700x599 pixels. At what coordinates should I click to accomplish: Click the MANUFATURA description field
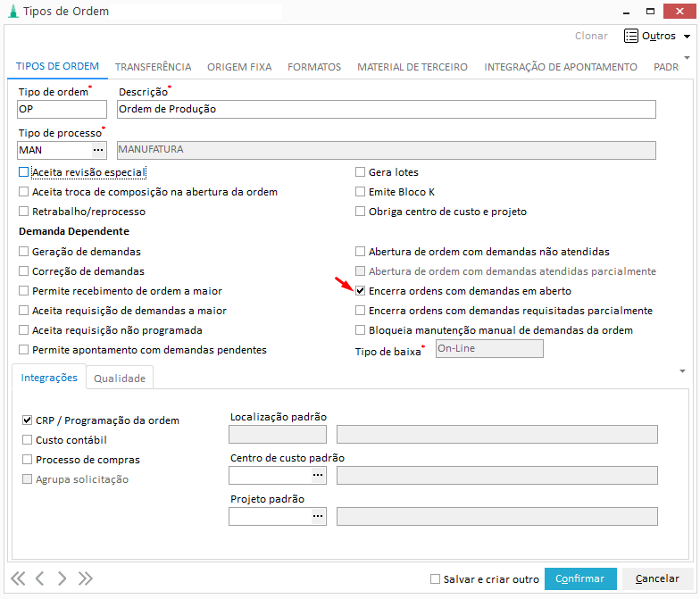tap(387, 150)
